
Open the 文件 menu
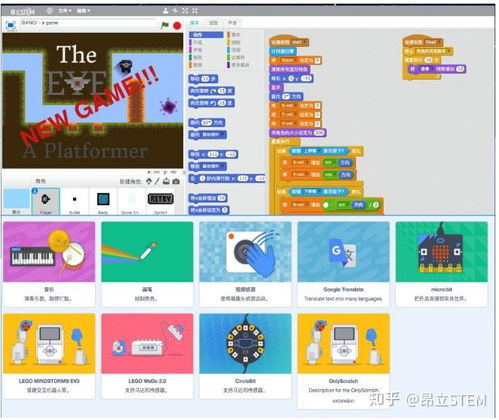click(65, 11)
